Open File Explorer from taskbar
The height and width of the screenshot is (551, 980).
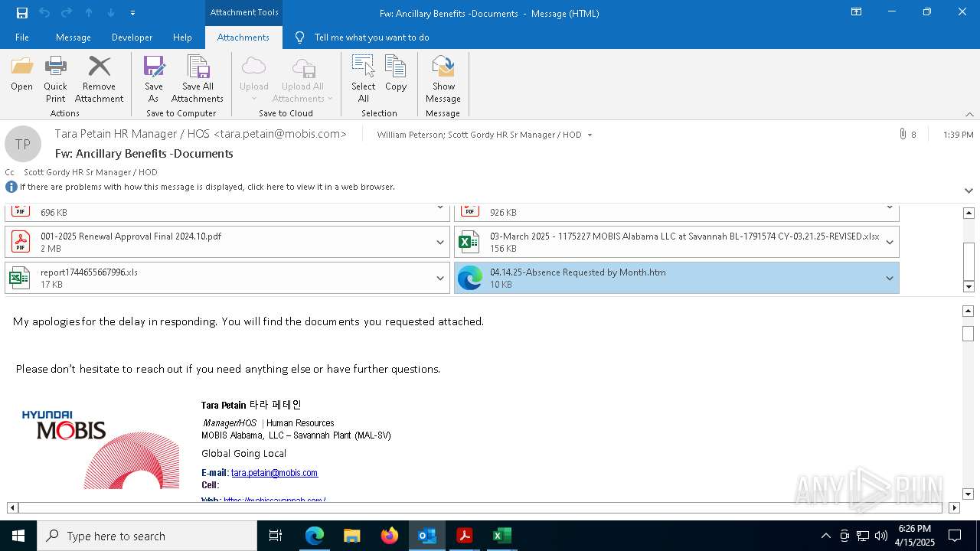[352, 536]
